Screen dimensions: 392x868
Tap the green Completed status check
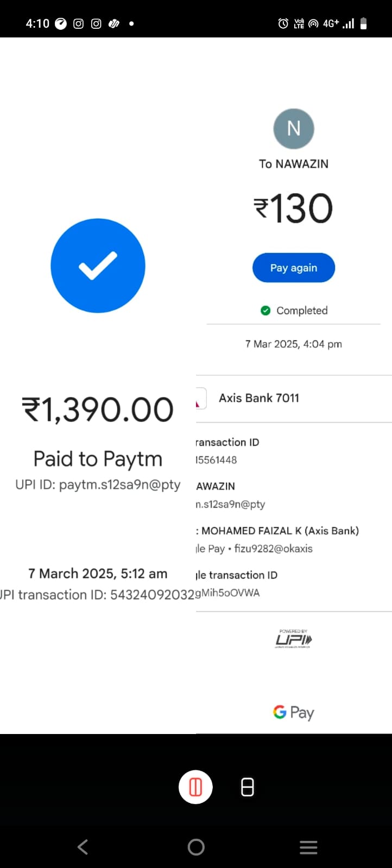click(265, 310)
